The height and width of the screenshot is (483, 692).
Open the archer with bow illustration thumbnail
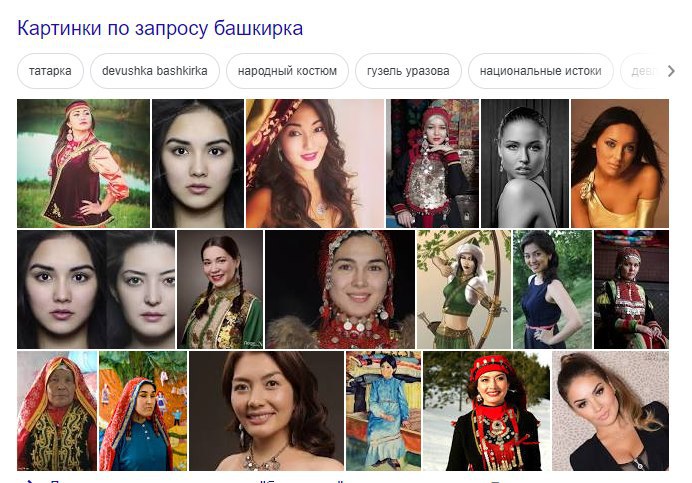pos(463,290)
